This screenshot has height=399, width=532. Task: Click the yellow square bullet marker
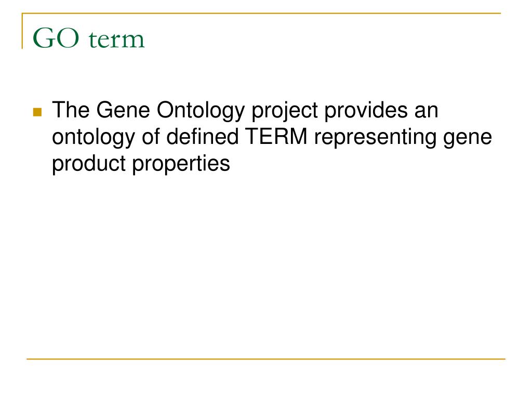point(37,112)
